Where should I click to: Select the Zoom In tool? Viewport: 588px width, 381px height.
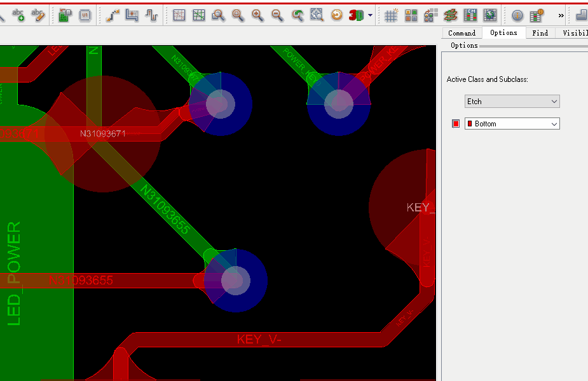point(257,15)
